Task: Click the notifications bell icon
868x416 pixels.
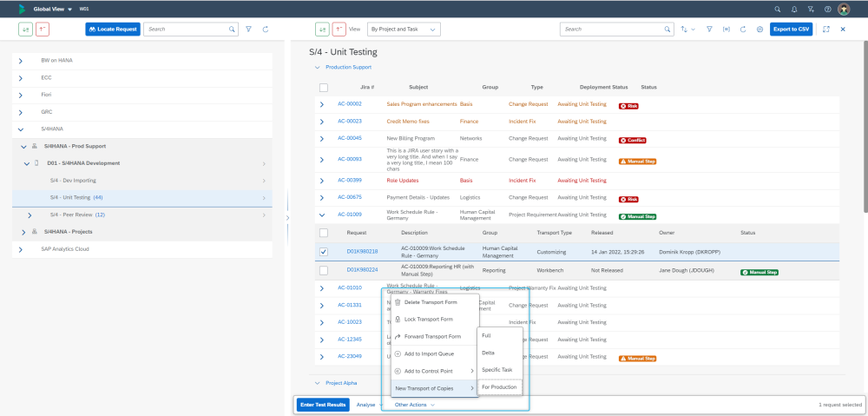Action: [793, 9]
